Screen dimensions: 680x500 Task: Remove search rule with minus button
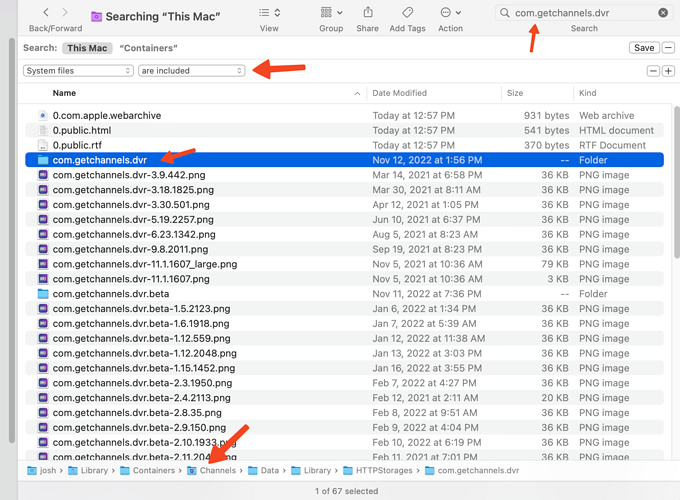pyautogui.click(x=653, y=71)
